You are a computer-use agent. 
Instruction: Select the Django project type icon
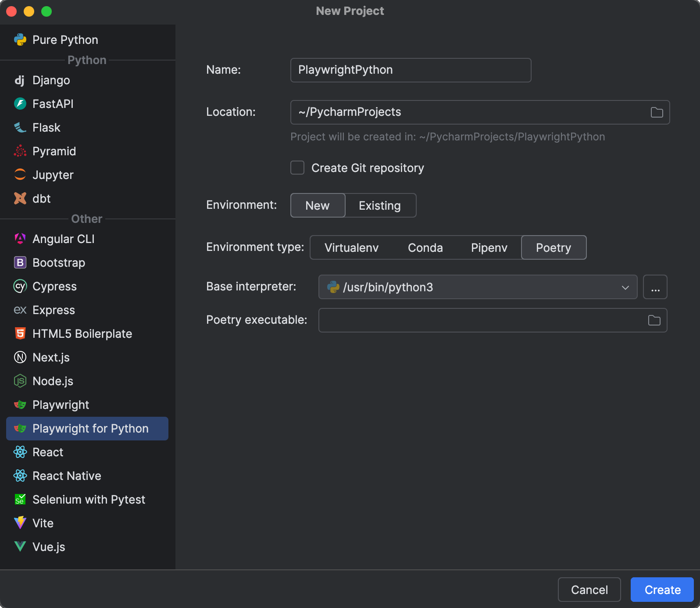[20, 80]
